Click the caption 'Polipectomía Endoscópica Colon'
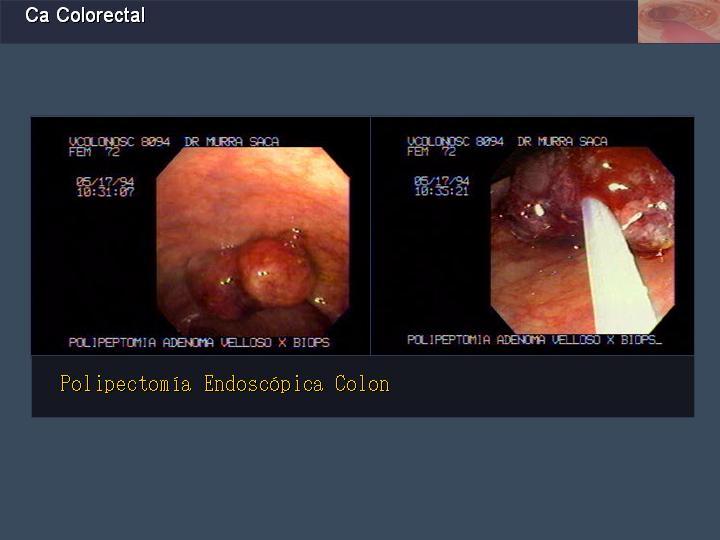This screenshot has width=720, height=540. tap(225, 384)
